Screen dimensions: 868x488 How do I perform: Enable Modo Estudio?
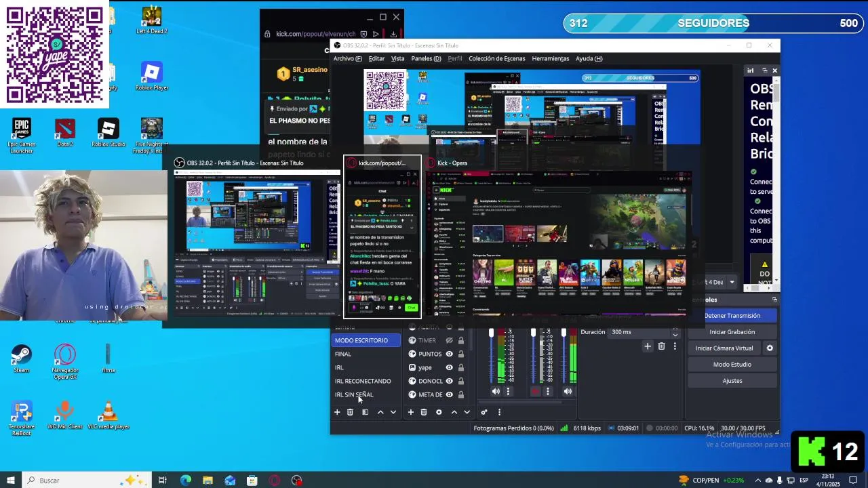(732, 365)
